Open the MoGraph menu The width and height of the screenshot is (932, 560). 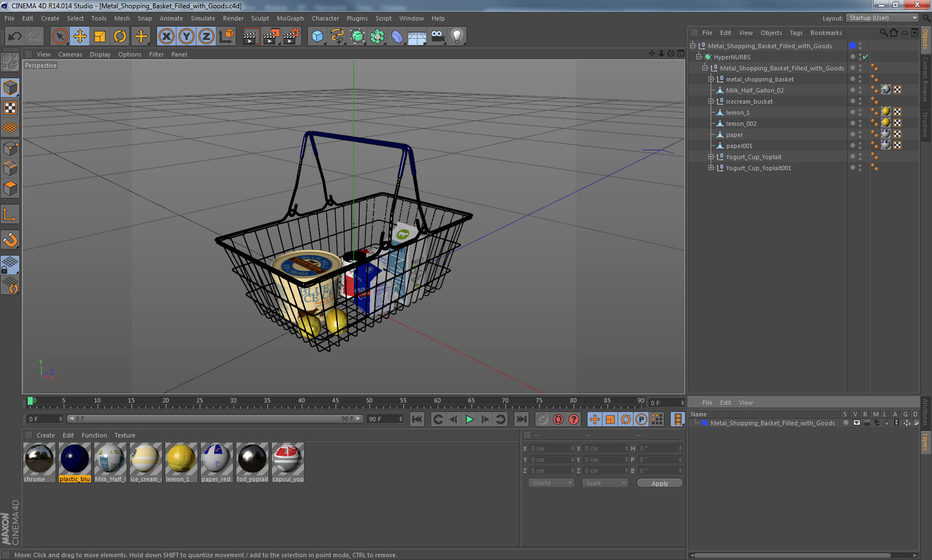pyautogui.click(x=290, y=18)
